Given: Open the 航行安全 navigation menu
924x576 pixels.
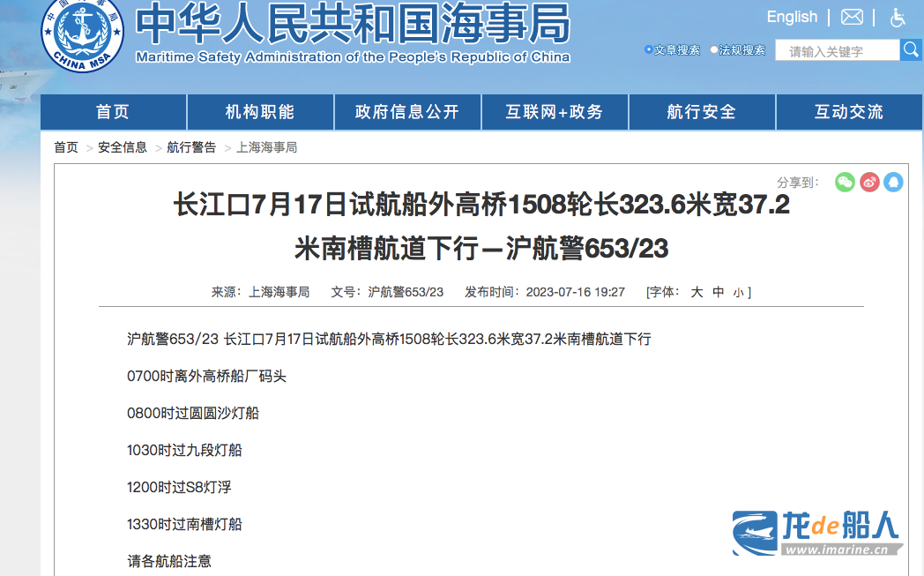Looking at the screenshot, I should coord(702,112).
